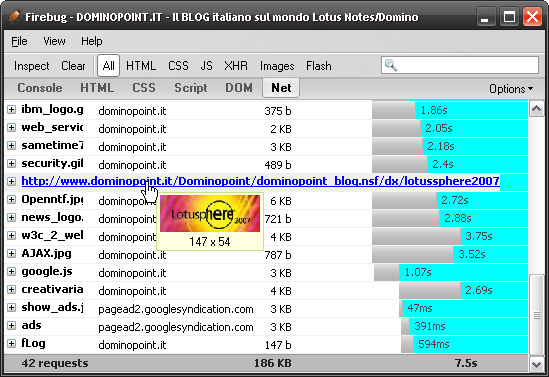The width and height of the screenshot is (549, 377).
Task: Expand the security.gif request row
Action: coord(11,163)
